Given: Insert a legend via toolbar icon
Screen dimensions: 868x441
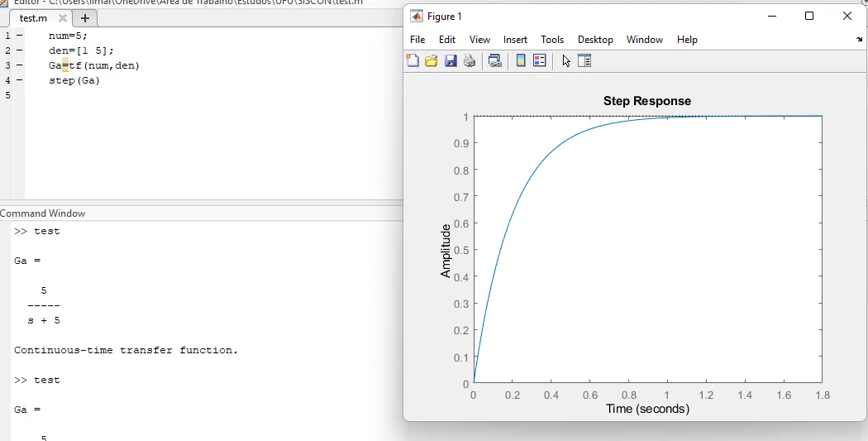Looking at the screenshot, I should pyautogui.click(x=540, y=60).
